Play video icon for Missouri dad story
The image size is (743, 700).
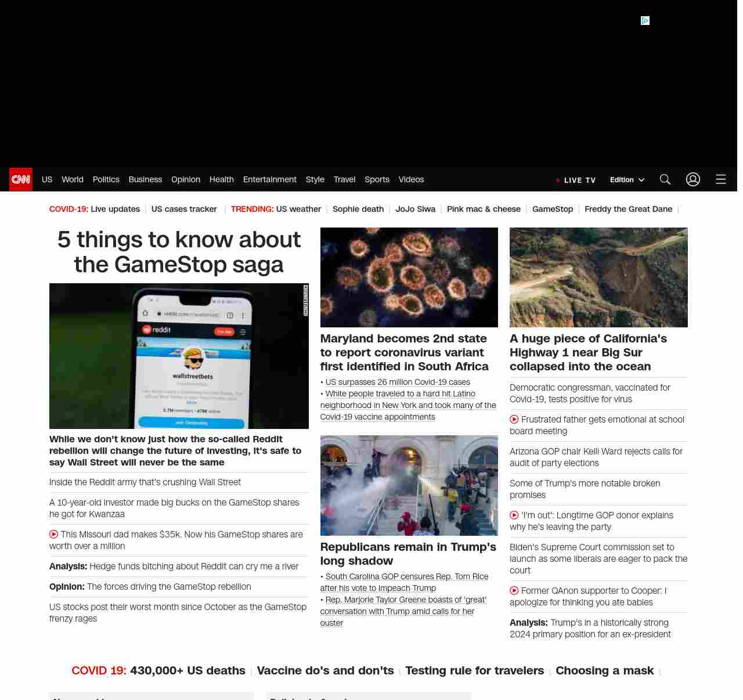54,535
